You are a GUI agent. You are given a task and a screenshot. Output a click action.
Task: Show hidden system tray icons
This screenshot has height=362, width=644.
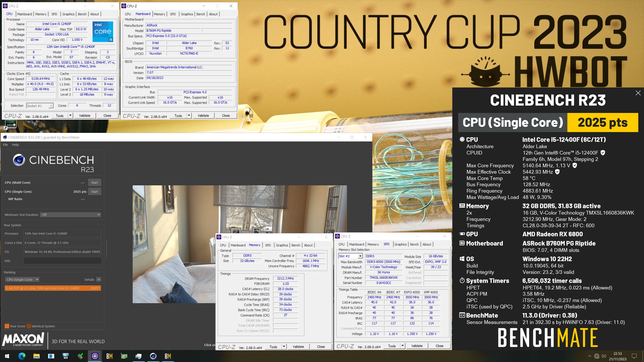pos(589,356)
